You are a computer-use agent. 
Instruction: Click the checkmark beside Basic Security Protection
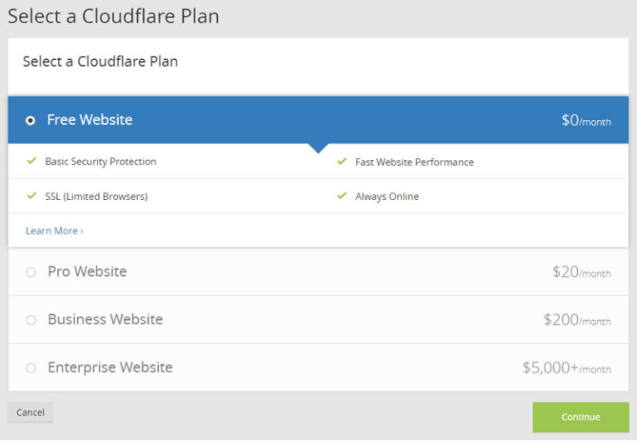[x=31, y=161]
